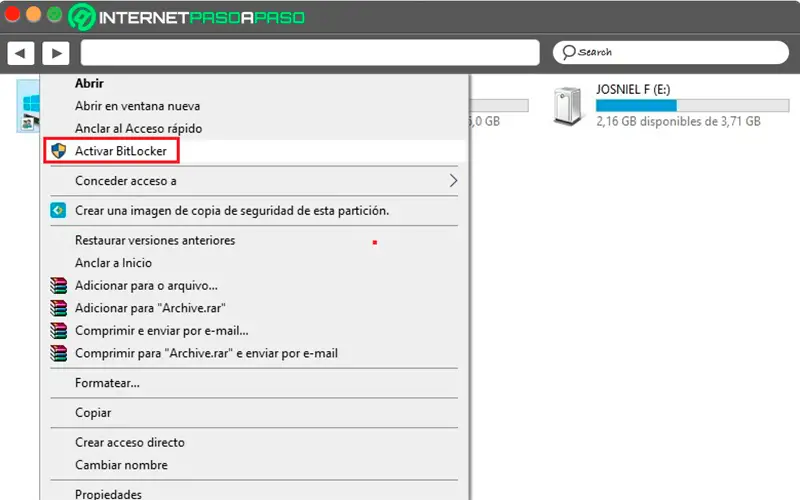Click WinRAR icon beside Adicionar para "Archive.rar"
This screenshot has height=500, width=800.
[59, 308]
